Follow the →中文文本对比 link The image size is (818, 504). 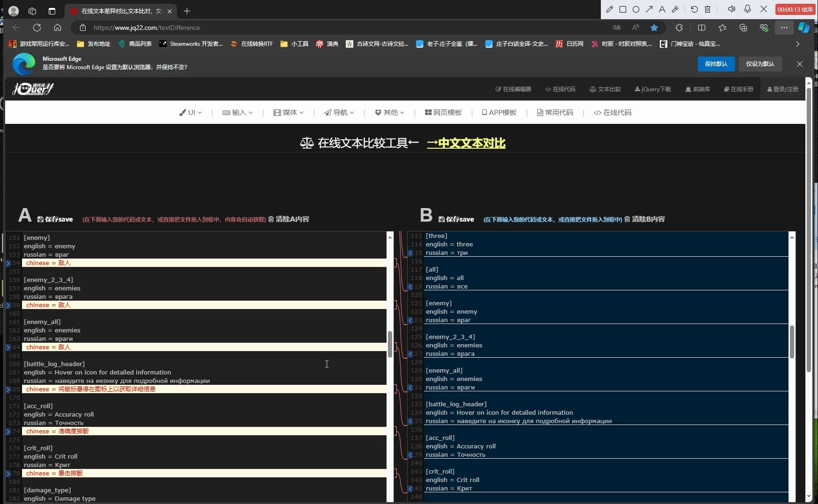466,143
